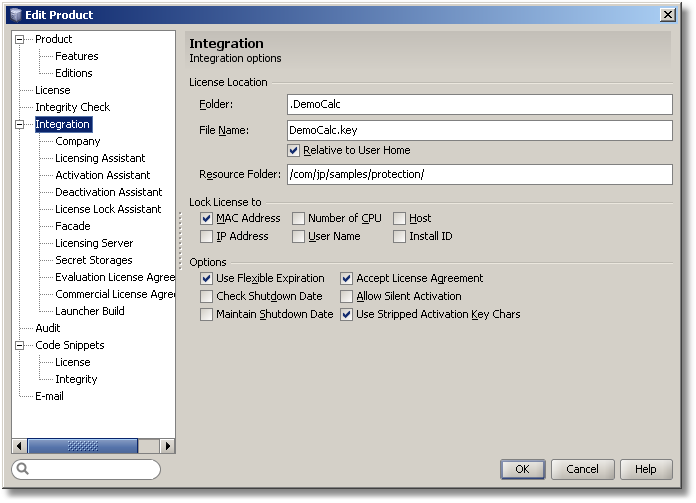This screenshot has width=696, height=503.
Task: Click the search magnifier icon
Action: (23, 469)
